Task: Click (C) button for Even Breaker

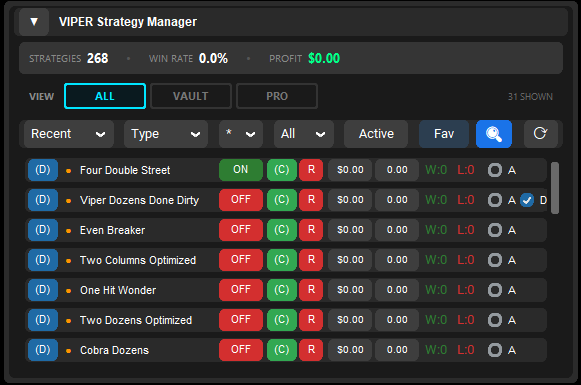Action: pos(282,230)
